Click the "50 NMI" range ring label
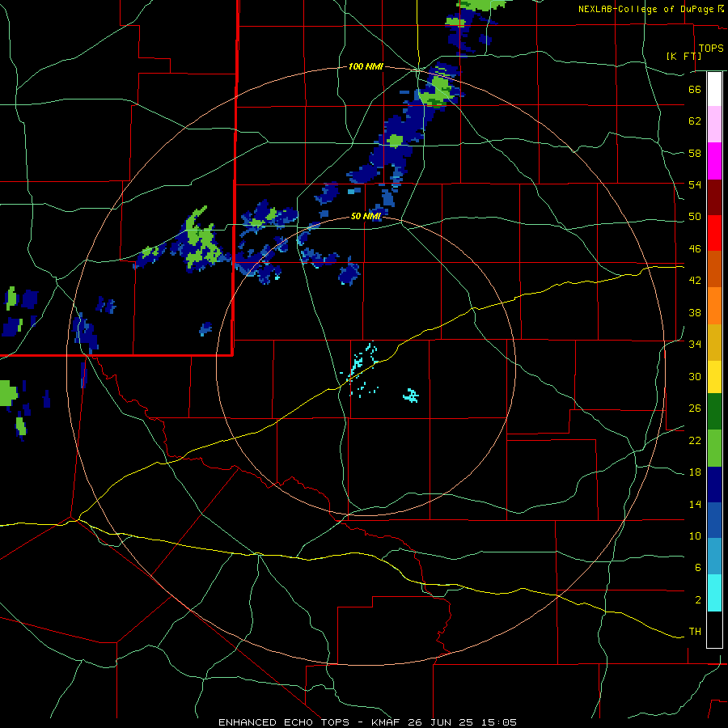Screen dimensions: 728x728 366,216
